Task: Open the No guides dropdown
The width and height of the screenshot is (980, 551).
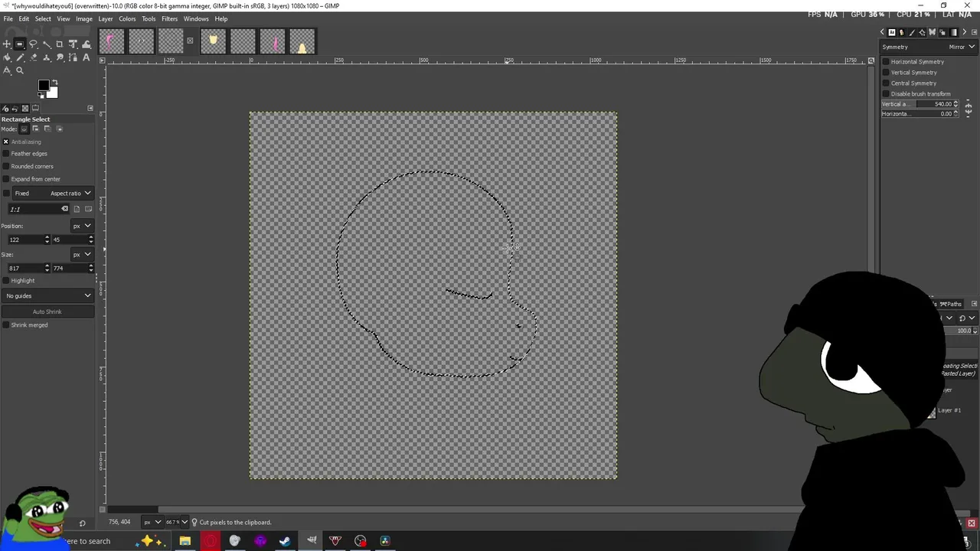Action: (47, 296)
